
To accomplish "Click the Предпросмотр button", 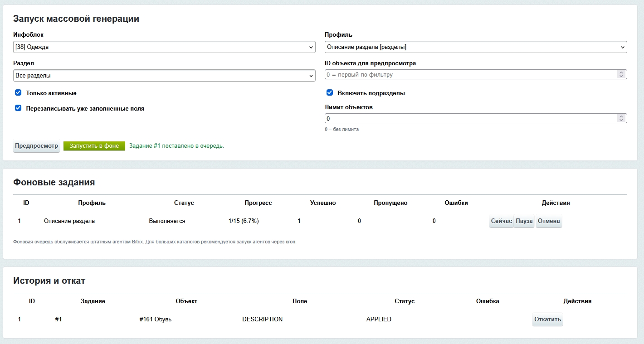I will [36, 146].
